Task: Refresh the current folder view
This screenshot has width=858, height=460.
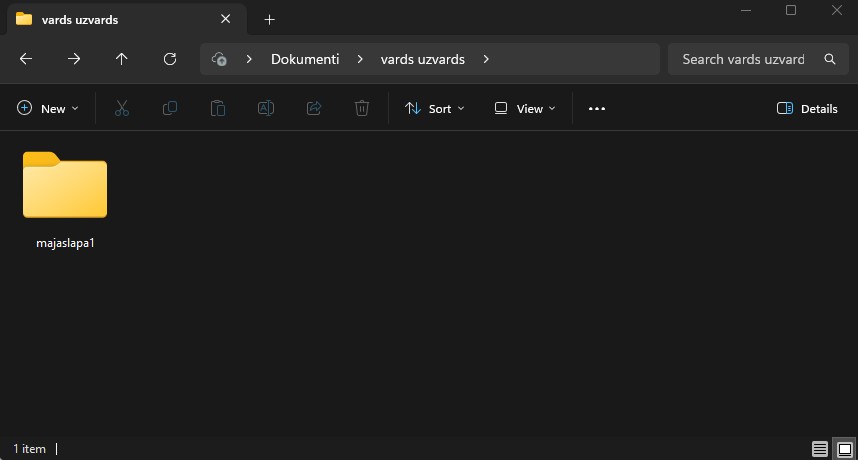Action: (x=170, y=59)
